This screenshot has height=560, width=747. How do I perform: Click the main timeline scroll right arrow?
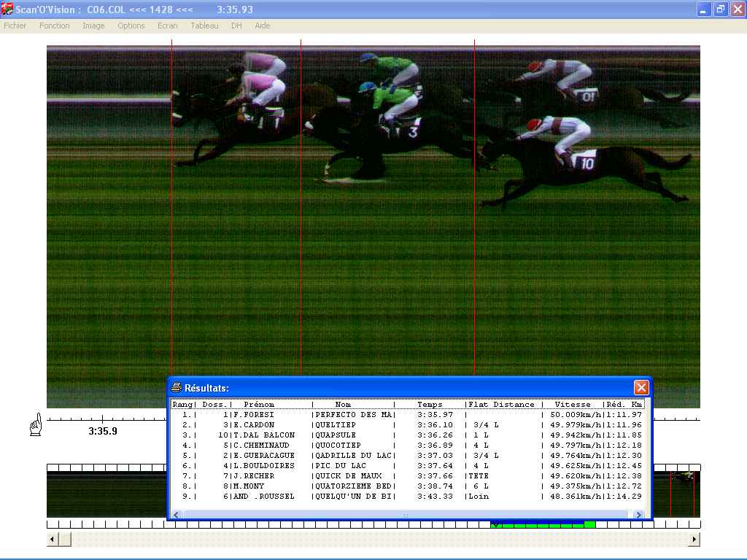pyautogui.click(x=694, y=540)
